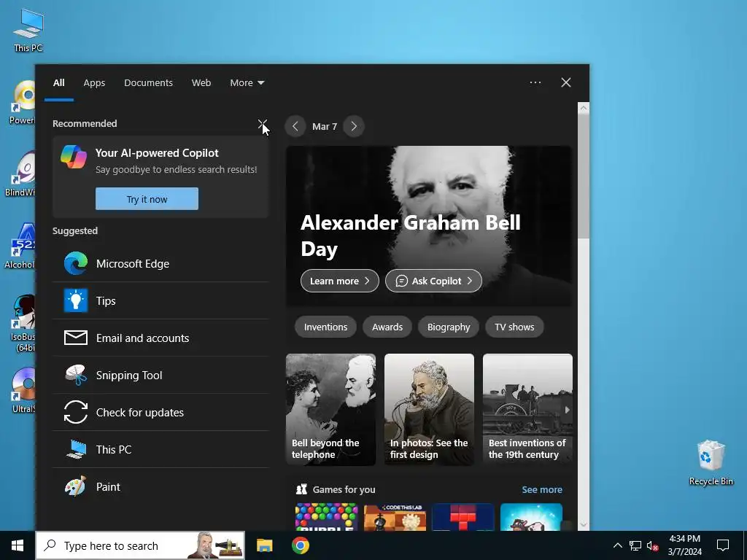Switch to the Web tab
The width and height of the screenshot is (747, 560).
[201, 83]
